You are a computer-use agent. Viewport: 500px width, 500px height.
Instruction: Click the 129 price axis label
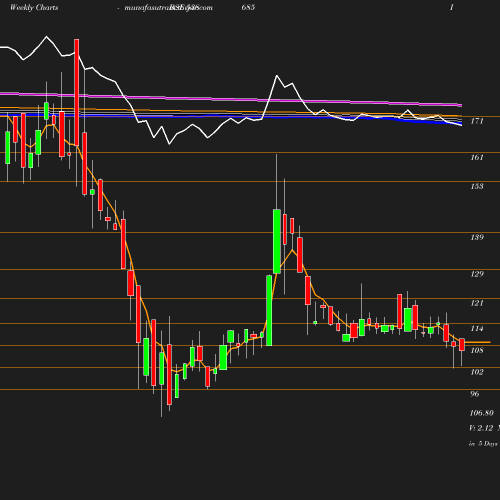point(477,274)
